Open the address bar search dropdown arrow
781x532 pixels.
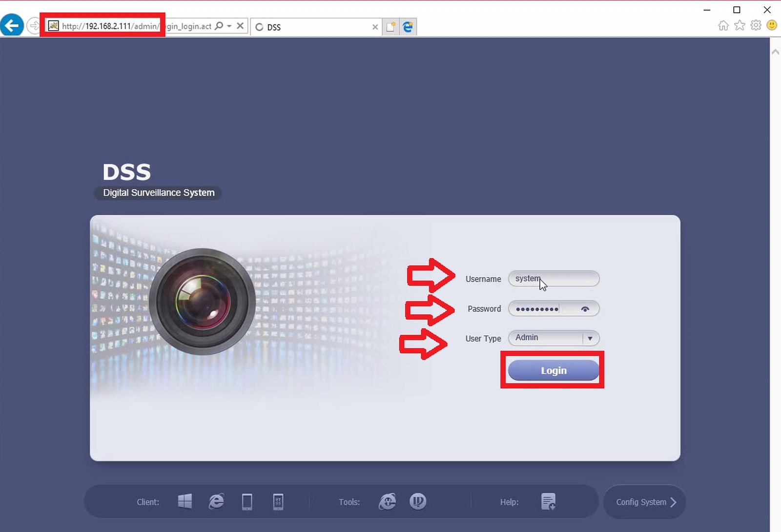[229, 26]
